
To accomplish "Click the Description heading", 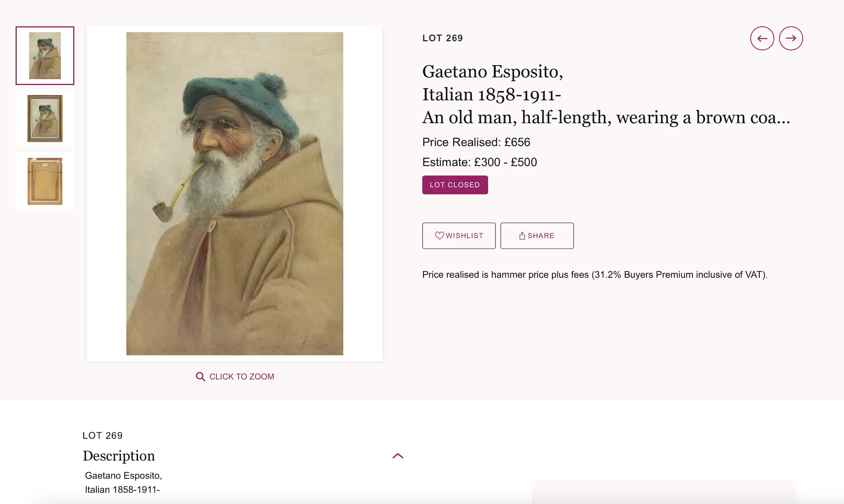I will coord(118,456).
